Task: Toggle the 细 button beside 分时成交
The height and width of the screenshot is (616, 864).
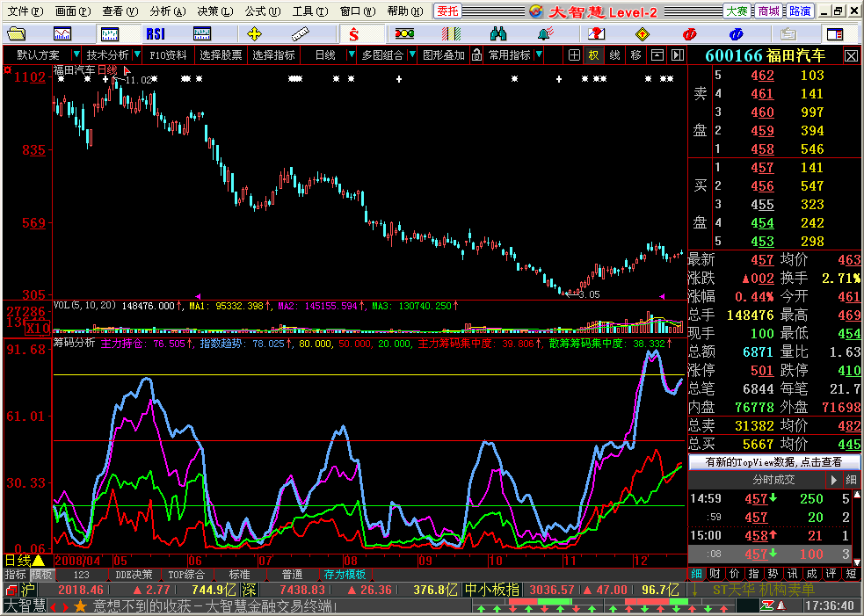Action: [852, 480]
